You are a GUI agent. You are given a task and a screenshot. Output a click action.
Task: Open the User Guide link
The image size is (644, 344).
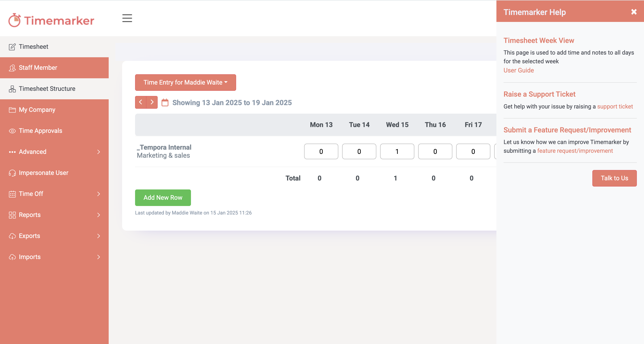pos(519,70)
